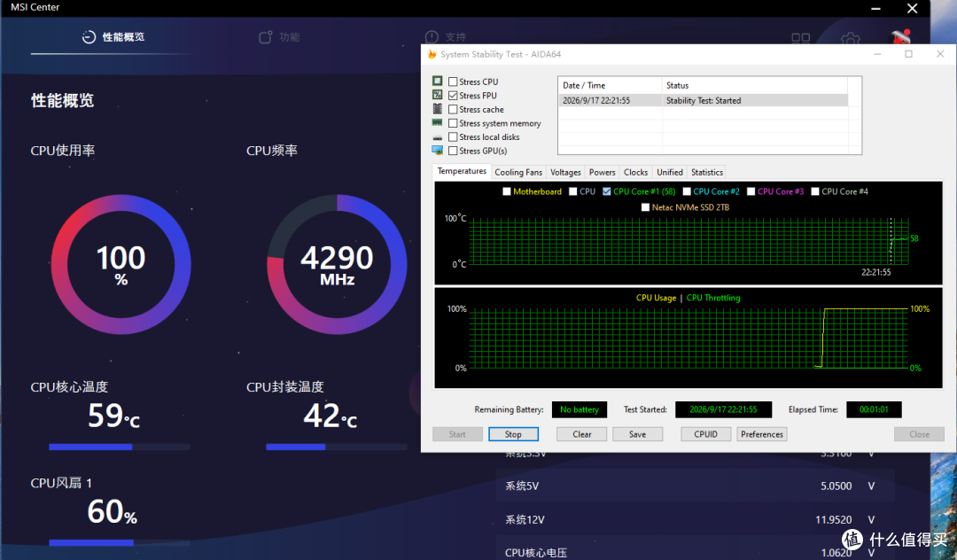Uncheck the Stress FPU checkbox
Viewport: 957px width, 560px height.
tap(453, 96)
